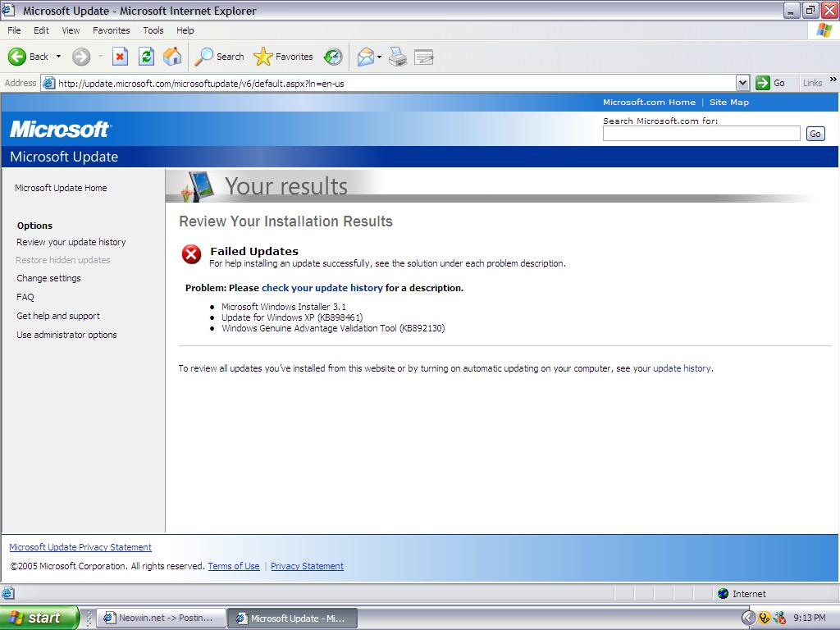Click the Windows Start button

(x=39, y=617)
